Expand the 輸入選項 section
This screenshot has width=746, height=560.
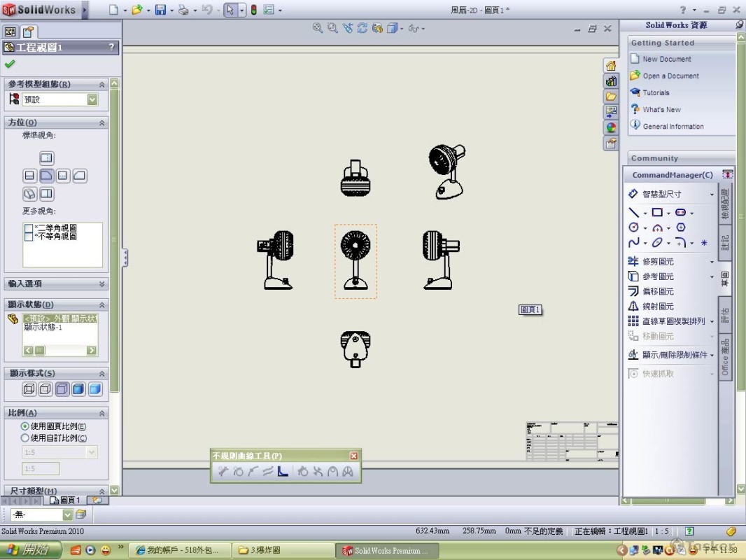coord(102,283)
